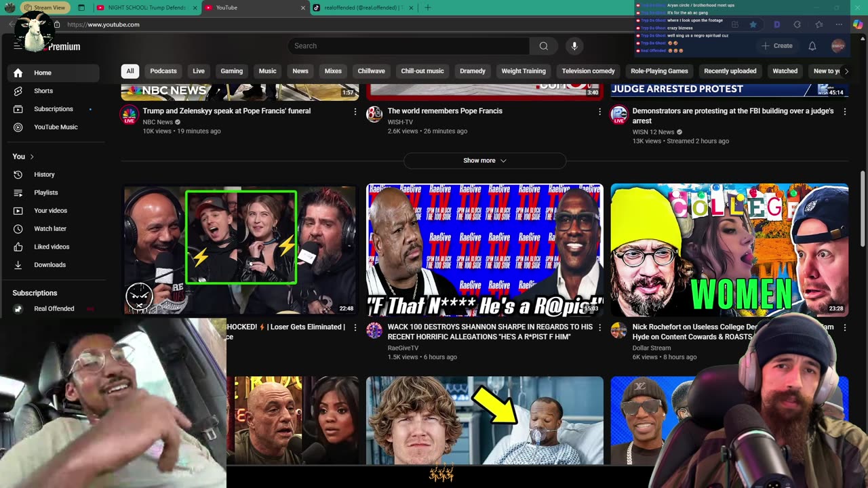
Task: Open the browser profile icon
Action: click(x=9, y=7)
